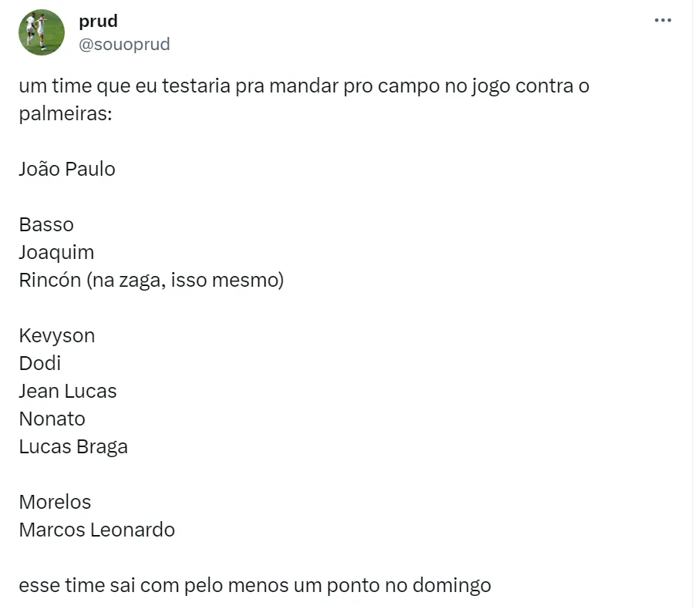Click the striker name Morelos

coord(55,502)
